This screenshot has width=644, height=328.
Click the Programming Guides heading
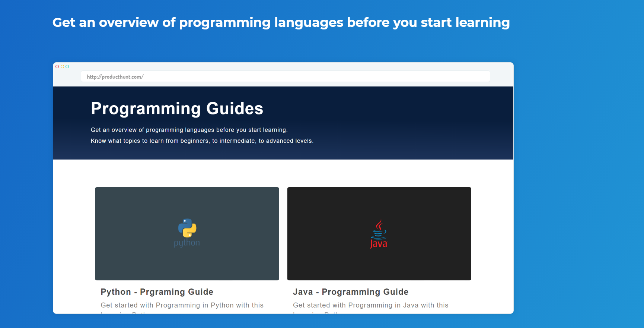coord(177,109)
